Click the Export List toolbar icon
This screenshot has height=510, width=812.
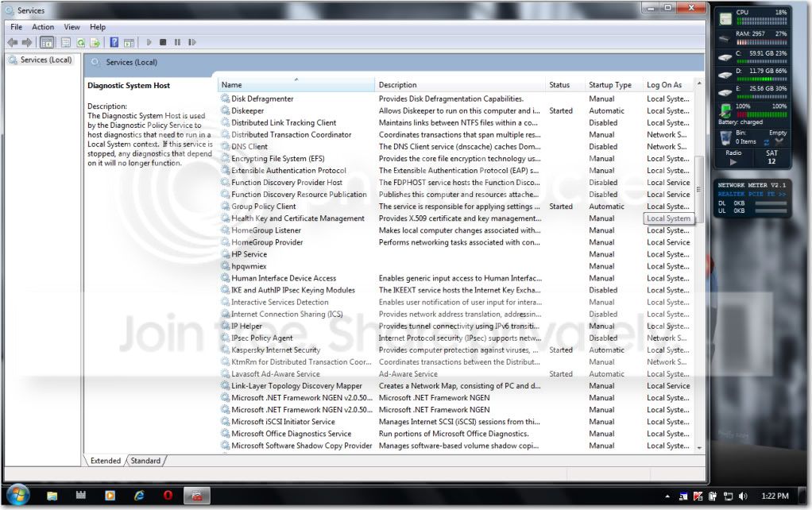point(95,42)
